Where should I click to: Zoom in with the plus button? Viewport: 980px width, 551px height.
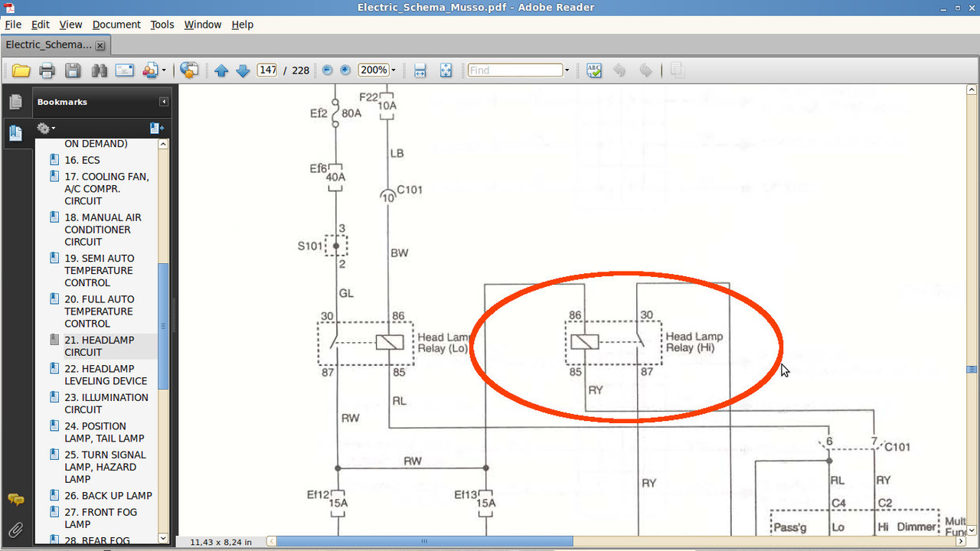point(345,70)
